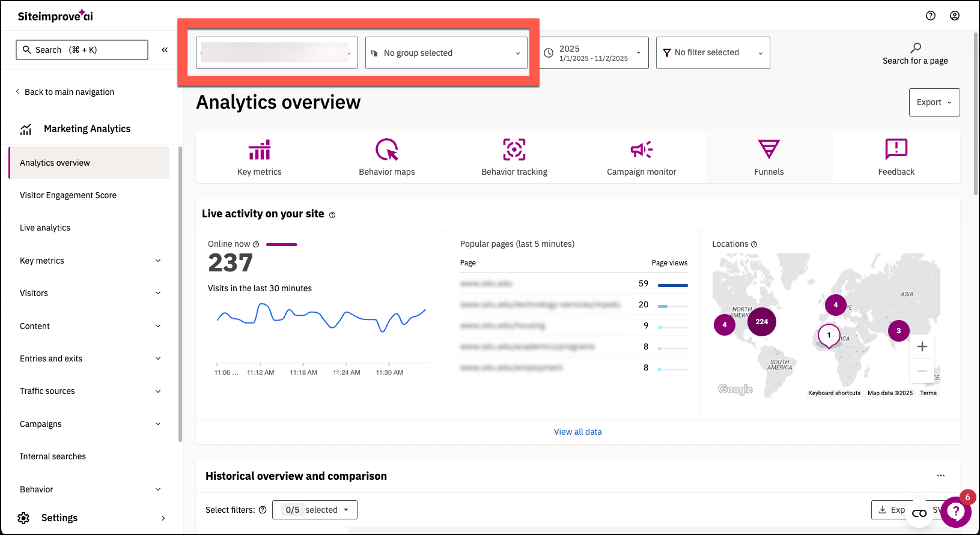Click the Siteimprove ai logo

[55, 16]
